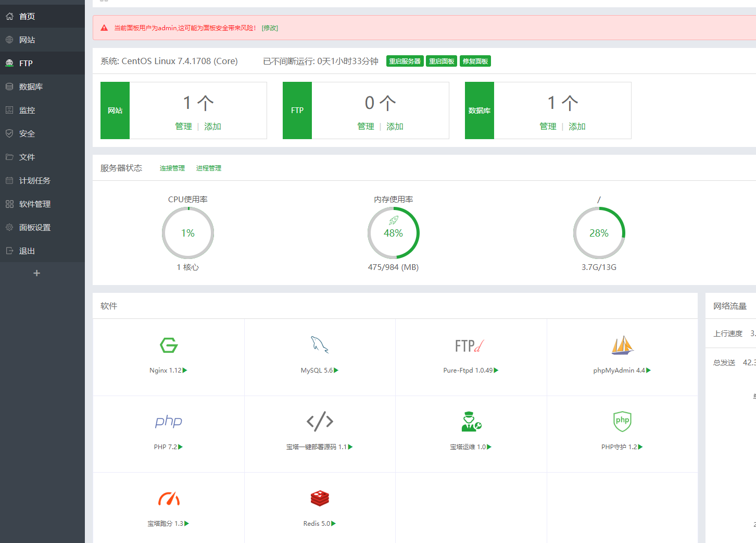Open the 宝塔运维 operator icon

pyautogui.click(x=471, y=422)
